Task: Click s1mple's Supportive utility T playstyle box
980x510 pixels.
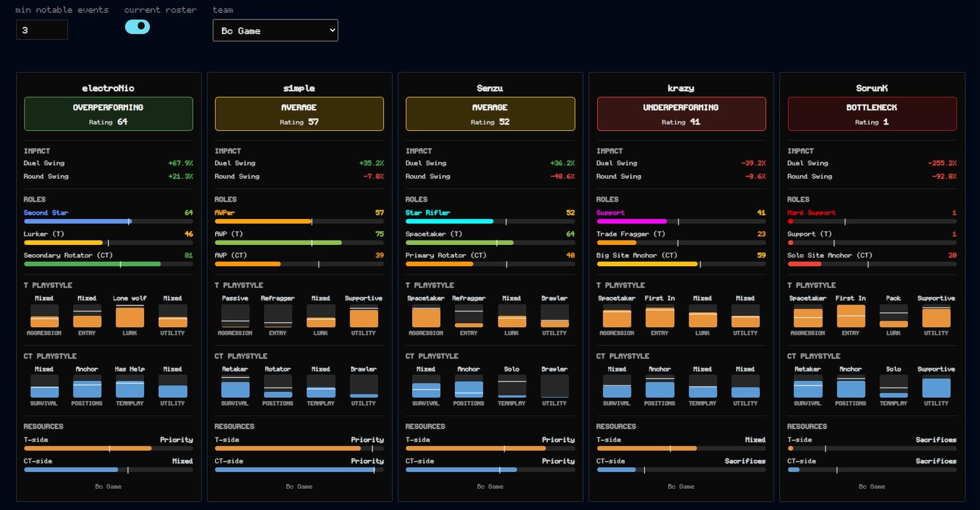Action: point(364,316)
